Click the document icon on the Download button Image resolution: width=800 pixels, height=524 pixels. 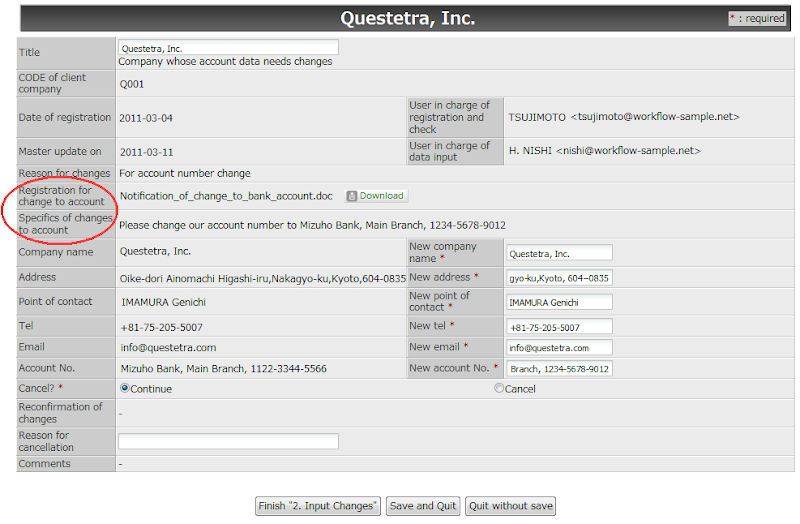352,196
